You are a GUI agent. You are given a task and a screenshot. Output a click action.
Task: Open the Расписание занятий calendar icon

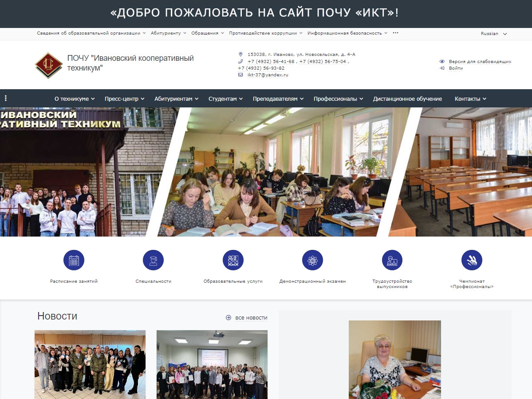coord(74,260)
